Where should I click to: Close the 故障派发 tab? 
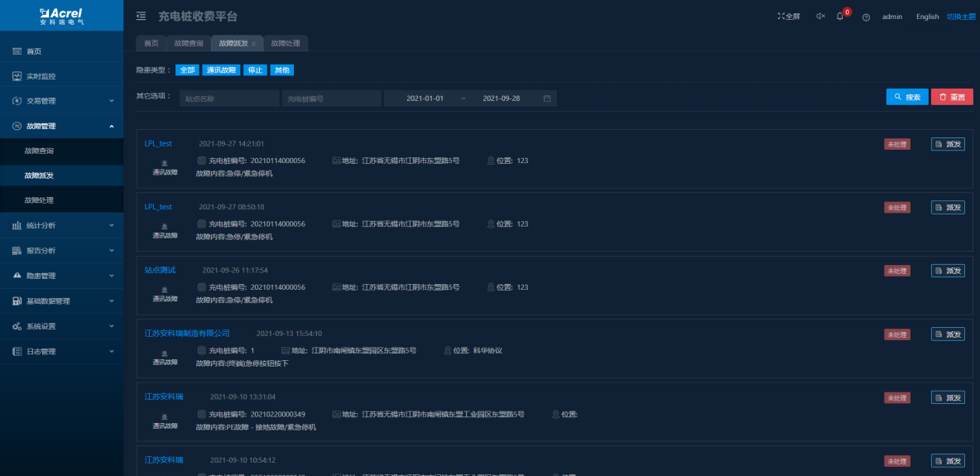pyautogui.click(x=253, y=44)
